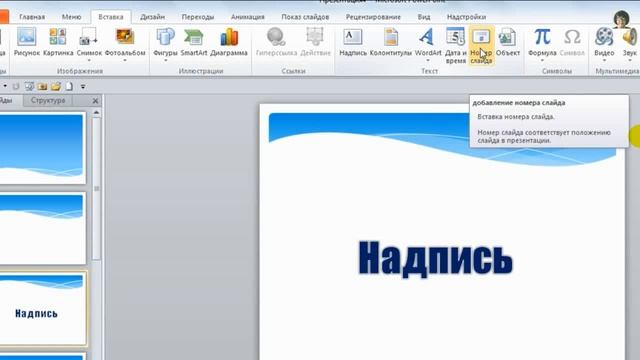Viewport: 640px width, 360px height.
Task: Expand the WordArt dropdown arrow
Action: click(428, 60)
